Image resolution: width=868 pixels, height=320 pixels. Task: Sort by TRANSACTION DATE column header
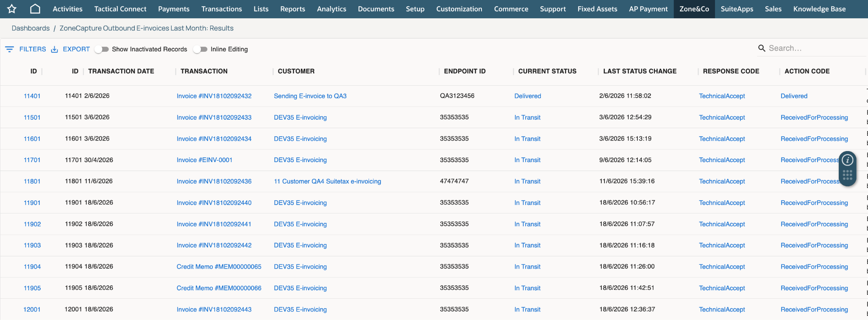coord(121,71)
